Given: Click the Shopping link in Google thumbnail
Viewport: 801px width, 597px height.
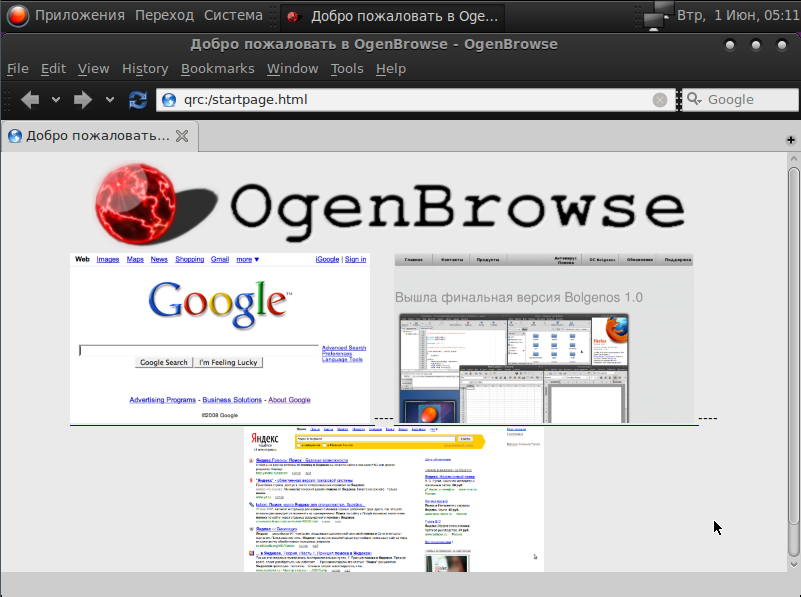Looking at the screenshot, I should pos(190,259).
